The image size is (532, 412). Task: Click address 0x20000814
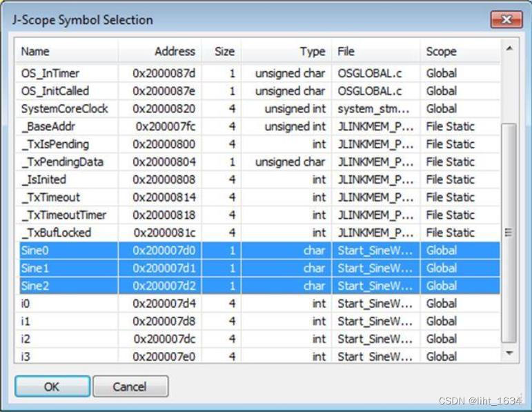(164, 197)
